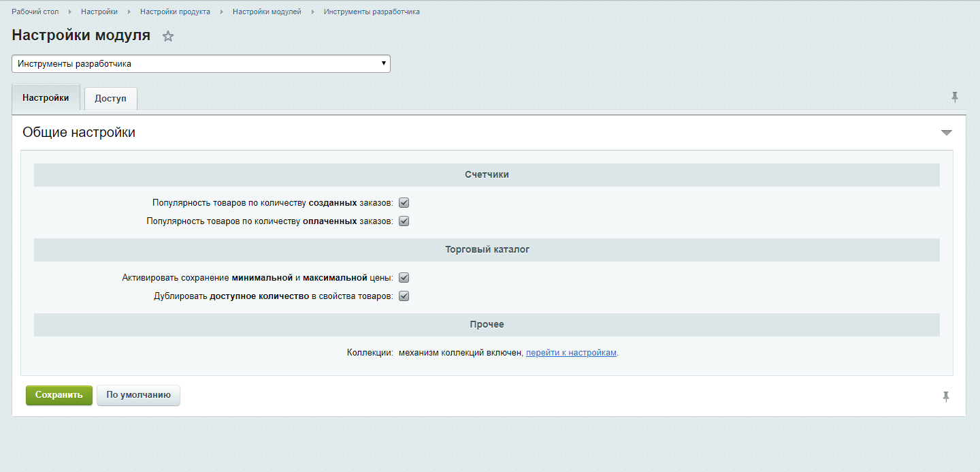Collapse the Общие настройки section

pos(946,133)
